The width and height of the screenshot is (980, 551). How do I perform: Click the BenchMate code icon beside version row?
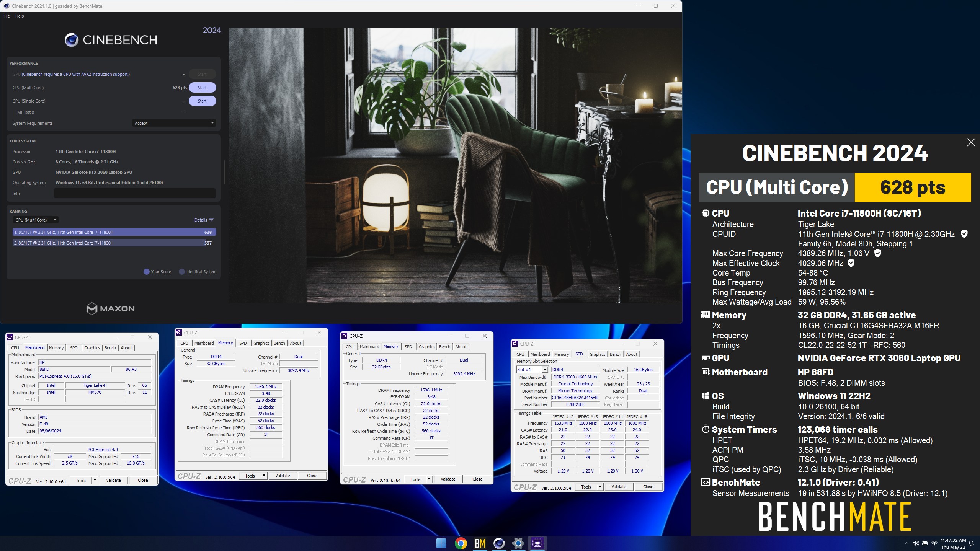(x=706, y=482)
